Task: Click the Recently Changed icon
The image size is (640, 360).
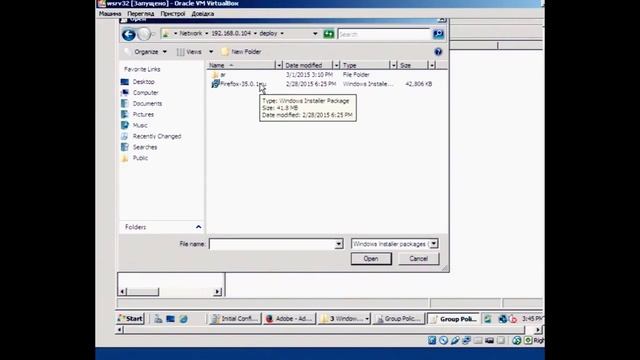Action: click(x=125, y=136)
